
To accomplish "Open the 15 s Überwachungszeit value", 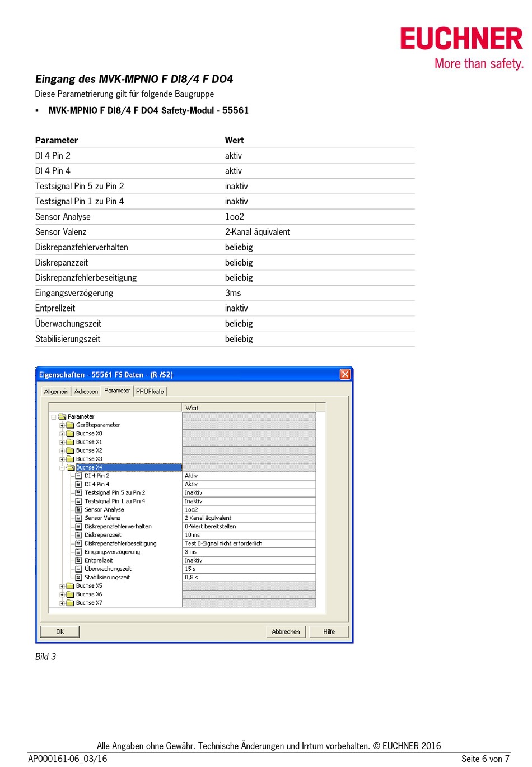I will coord(249,569).
